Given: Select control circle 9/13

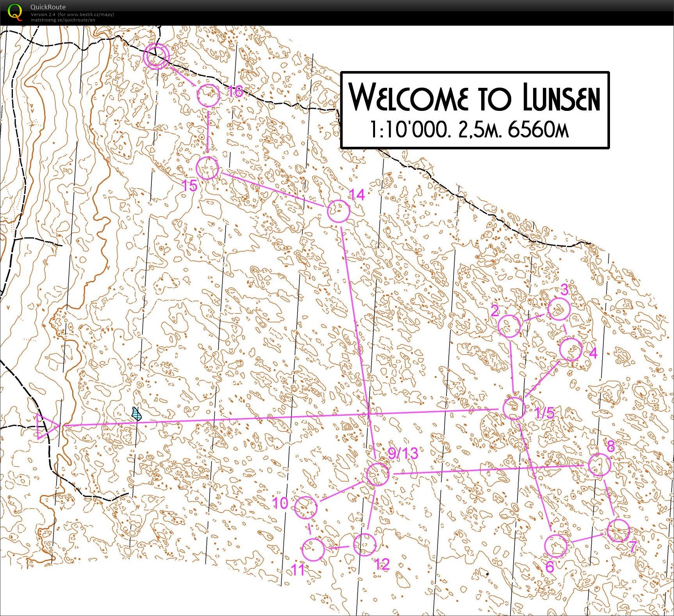Looking at the screenshot, I should tap(378, 474).
